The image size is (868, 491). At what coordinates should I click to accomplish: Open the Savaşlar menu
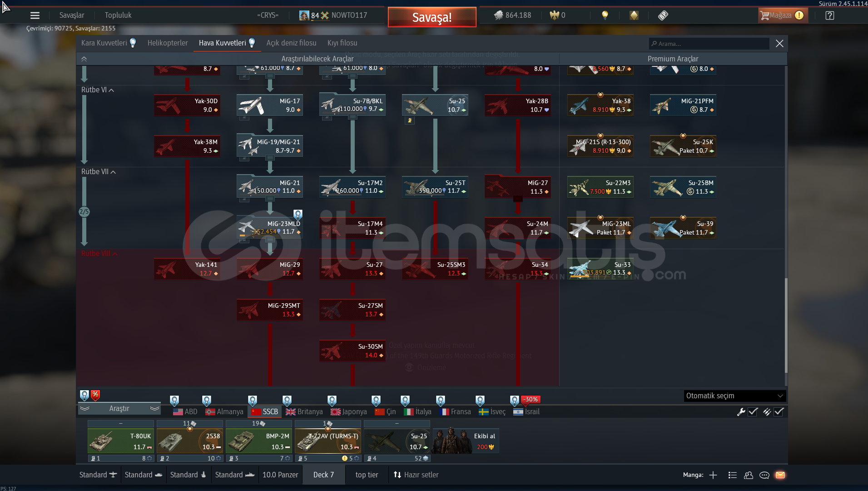pyautogui.click(x=72, y=15)
